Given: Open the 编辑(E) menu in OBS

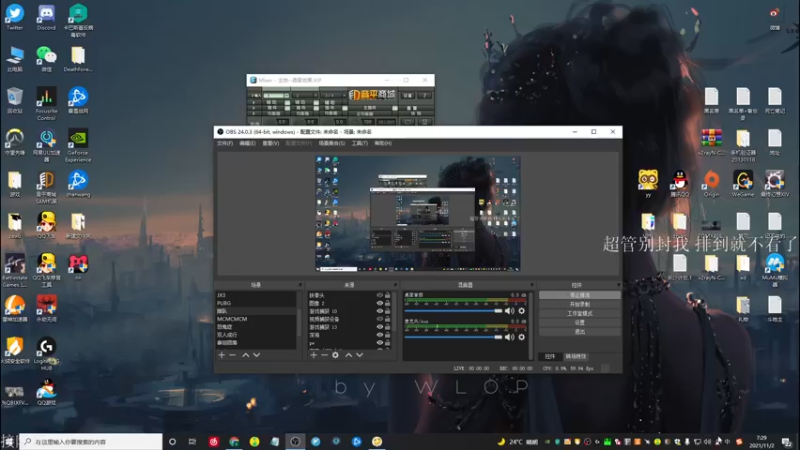Looking at the screenshot, I should [247, 143].
